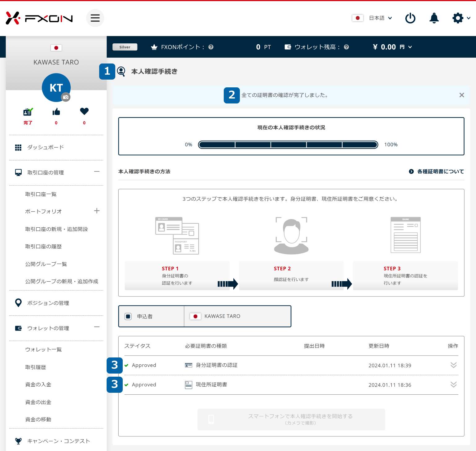The image size is (476, 451).
Task: Toggle the 申込者 checkbox
Action: tap(128, 316)
